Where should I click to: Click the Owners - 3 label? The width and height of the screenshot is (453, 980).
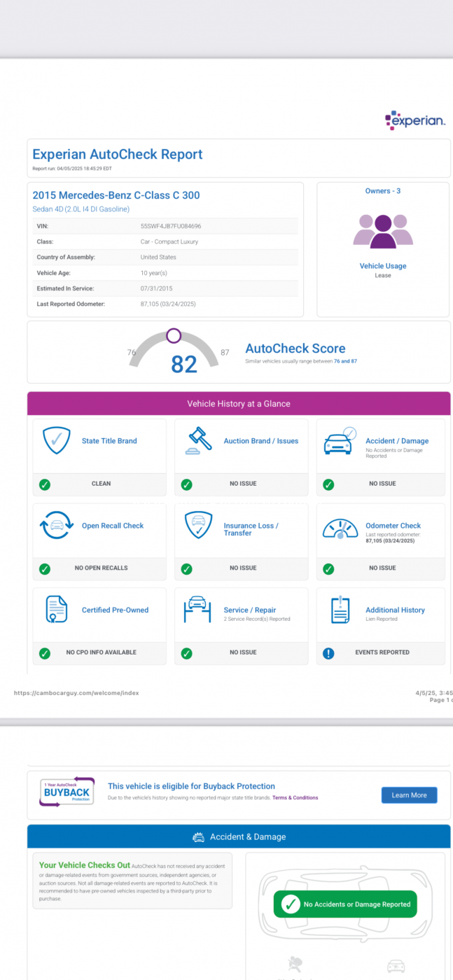383,190
